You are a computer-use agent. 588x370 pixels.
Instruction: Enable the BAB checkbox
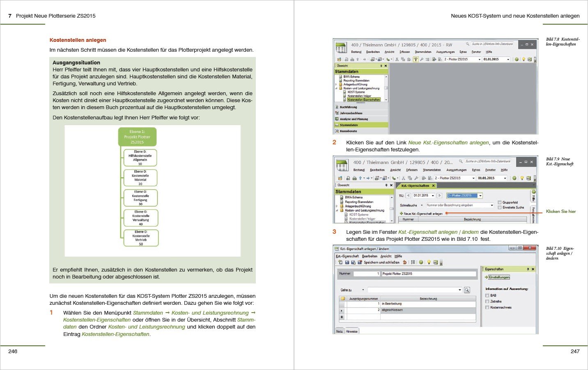pyautogui.click(x=487, y=295)
